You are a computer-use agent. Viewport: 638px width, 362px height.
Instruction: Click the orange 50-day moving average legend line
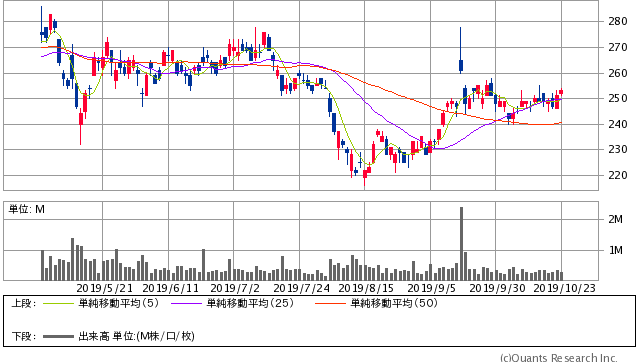coord(330,303)
